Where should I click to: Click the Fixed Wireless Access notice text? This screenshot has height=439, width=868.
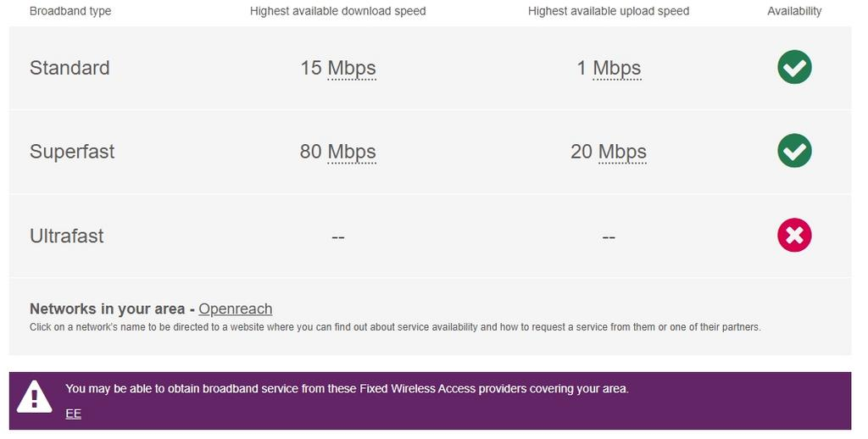347,389
